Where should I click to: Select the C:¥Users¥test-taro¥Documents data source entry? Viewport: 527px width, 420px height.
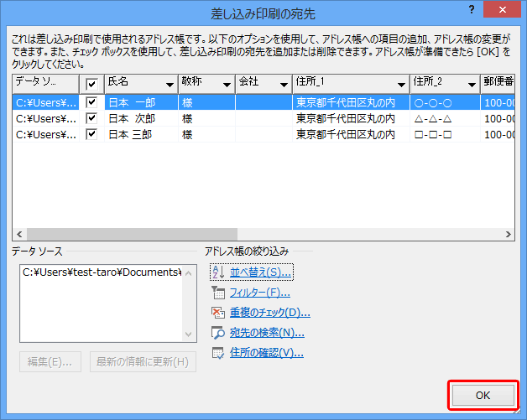102,272
